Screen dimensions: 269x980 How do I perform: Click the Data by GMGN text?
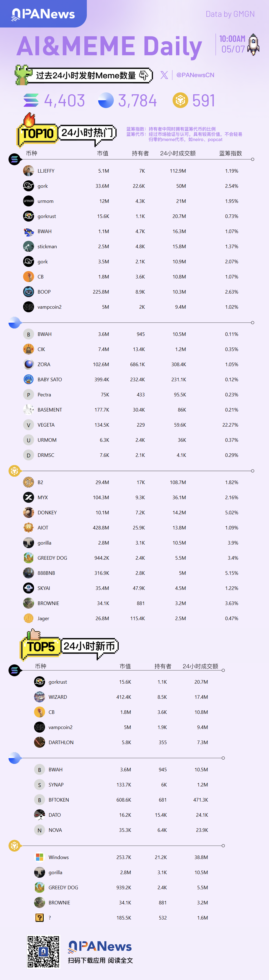coord(230,14)
